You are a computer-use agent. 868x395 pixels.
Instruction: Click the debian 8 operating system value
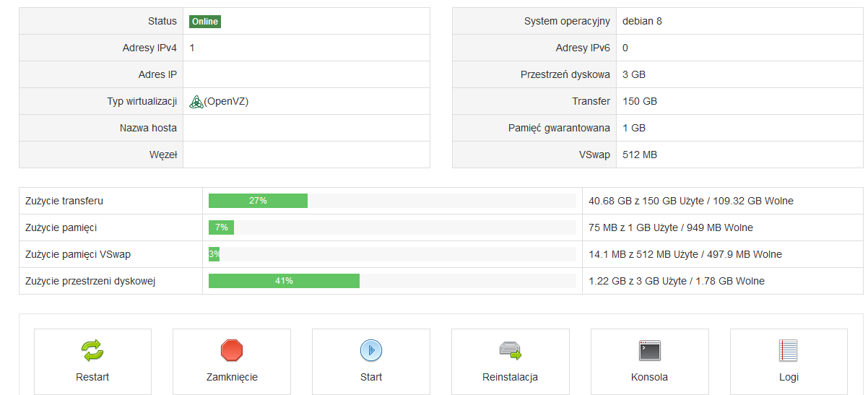642,21
